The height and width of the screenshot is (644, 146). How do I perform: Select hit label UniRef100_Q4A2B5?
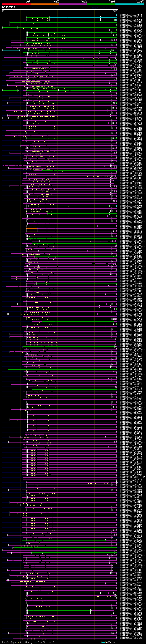pyautogui.click(x=131, y=67)
